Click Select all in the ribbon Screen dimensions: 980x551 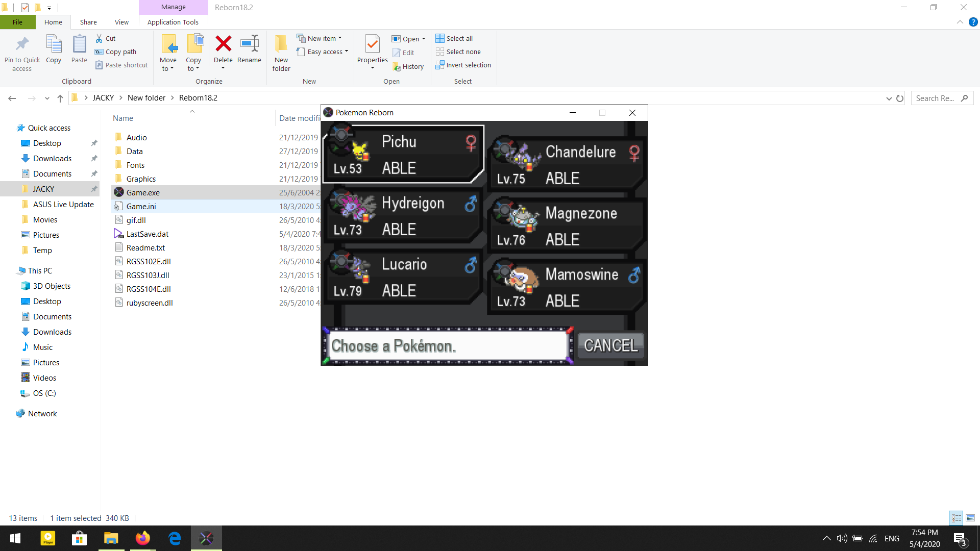(x=454, y=38)
